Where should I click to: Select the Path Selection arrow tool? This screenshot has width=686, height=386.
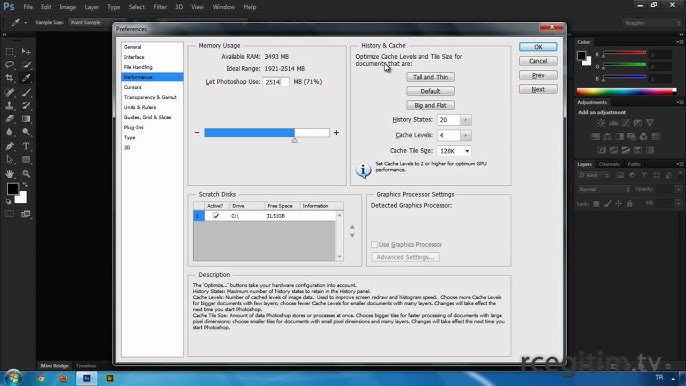tap(10, 160)
